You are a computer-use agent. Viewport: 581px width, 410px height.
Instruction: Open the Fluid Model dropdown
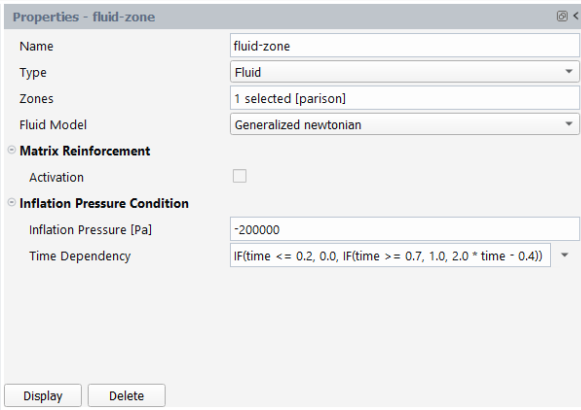click(404, 124)
